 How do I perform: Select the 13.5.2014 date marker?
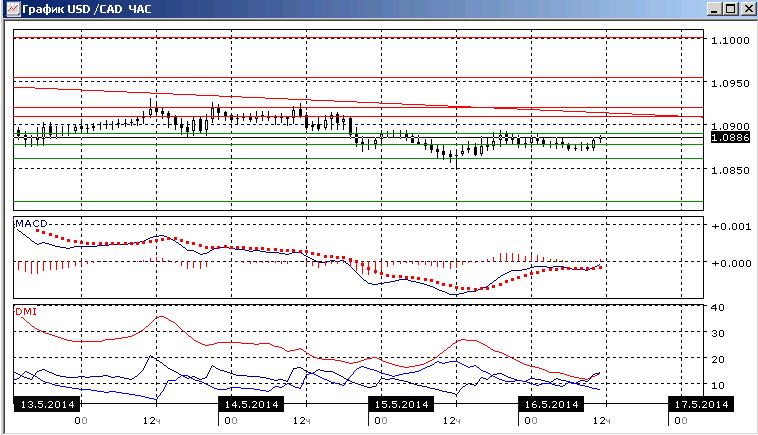[x=47, y=404]
